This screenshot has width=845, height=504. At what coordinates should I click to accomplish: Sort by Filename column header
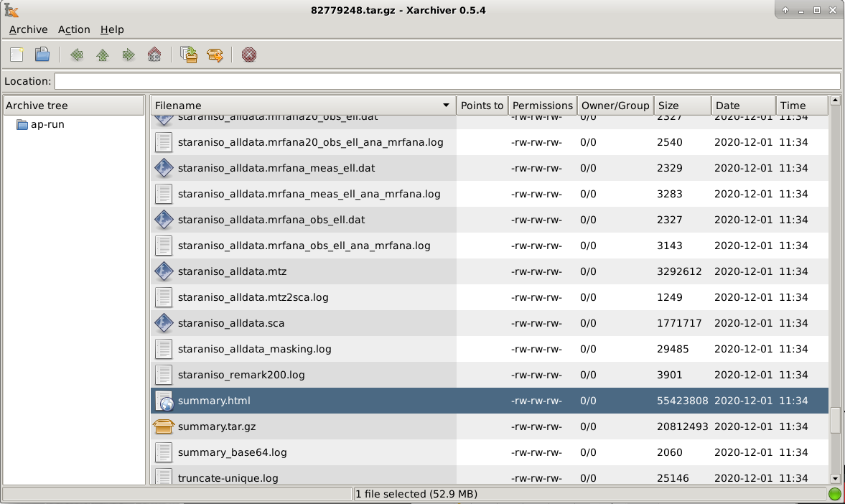(302, 106)
